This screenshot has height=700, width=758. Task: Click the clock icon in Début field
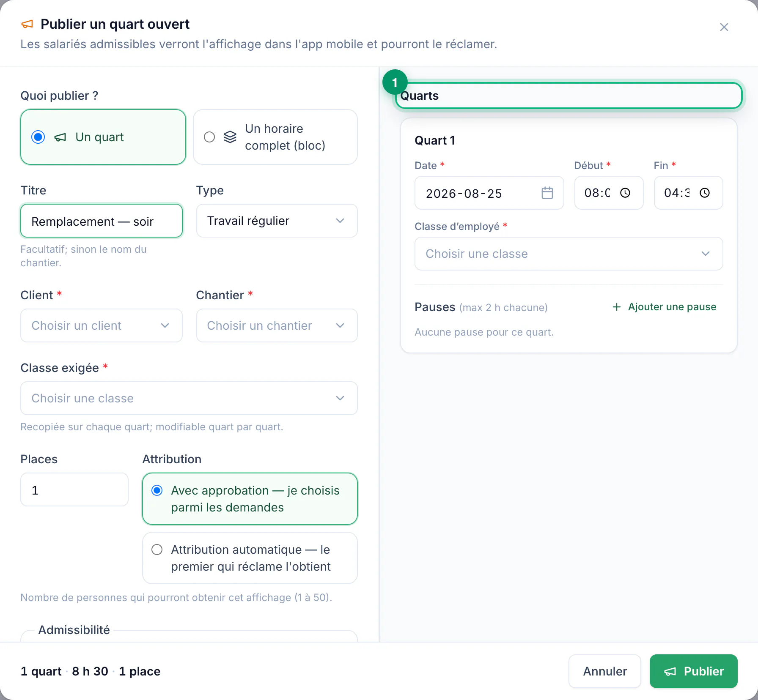click(625, 193)
